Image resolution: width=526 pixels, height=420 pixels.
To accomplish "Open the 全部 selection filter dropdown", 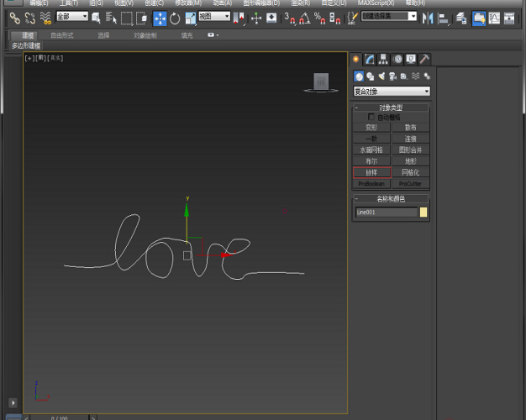I will [x=72, y=16].
